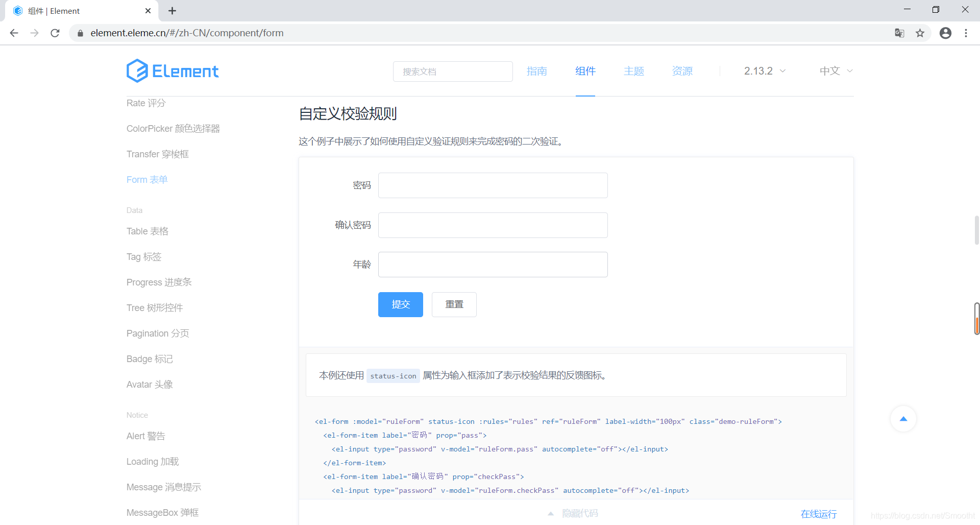
Task: Click the back-to-top arrow button
Action: click(x=903, y=419)
